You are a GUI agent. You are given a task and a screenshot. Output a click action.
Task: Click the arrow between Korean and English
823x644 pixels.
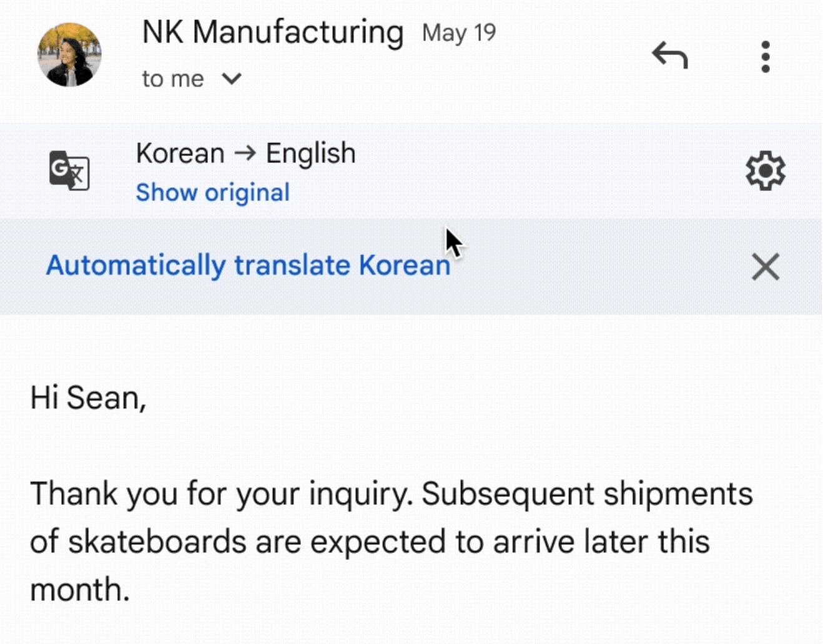[245, 153]
